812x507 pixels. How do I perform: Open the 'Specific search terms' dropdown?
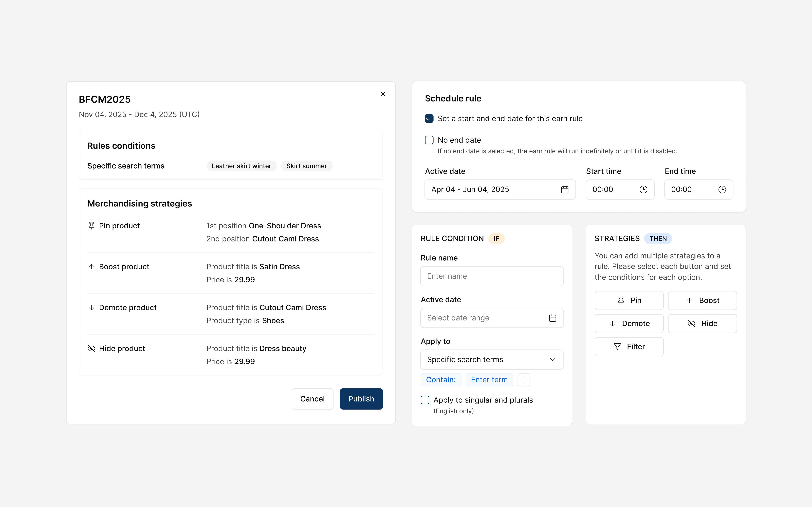[x=492, y=359]
